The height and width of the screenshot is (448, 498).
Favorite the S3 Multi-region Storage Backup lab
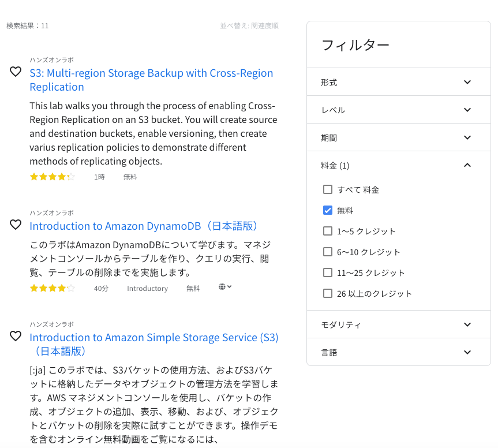(x=16, y=72)
